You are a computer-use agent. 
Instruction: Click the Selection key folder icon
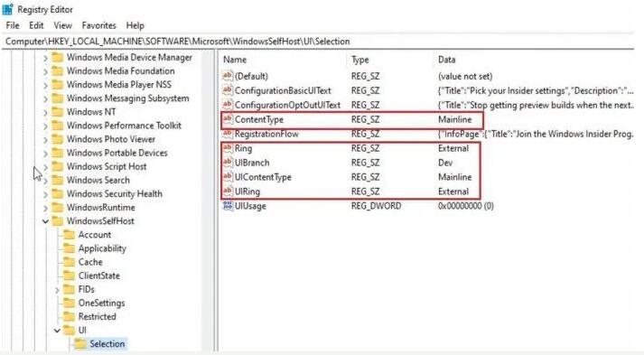[x=80, y=344]
